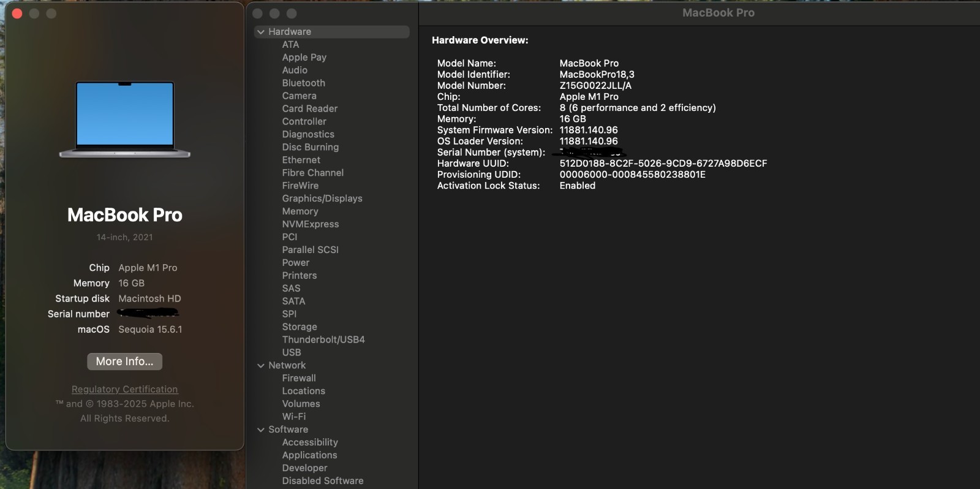Viewport: 980px width, 489px height.
Task: Click the Chip value in Hardware Overview
Action: [589, 97]
